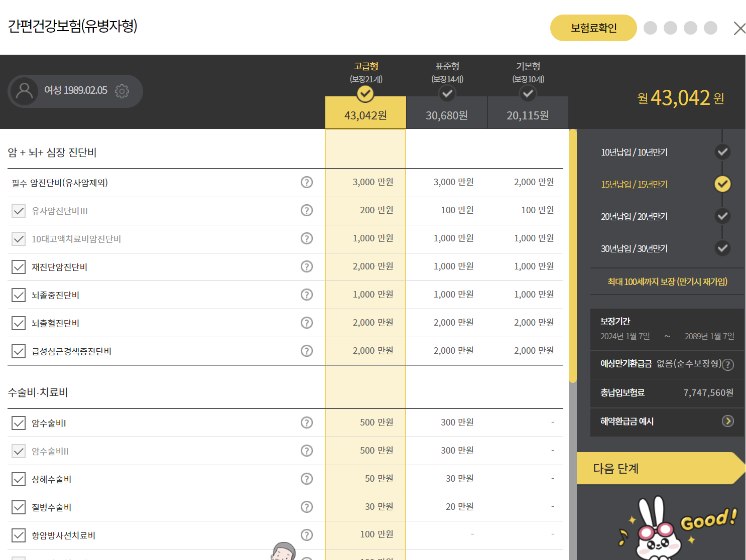This screenshot has width=746, height=560.
Task: Select the 고급형 plan check icon
Action: (365, 94)
